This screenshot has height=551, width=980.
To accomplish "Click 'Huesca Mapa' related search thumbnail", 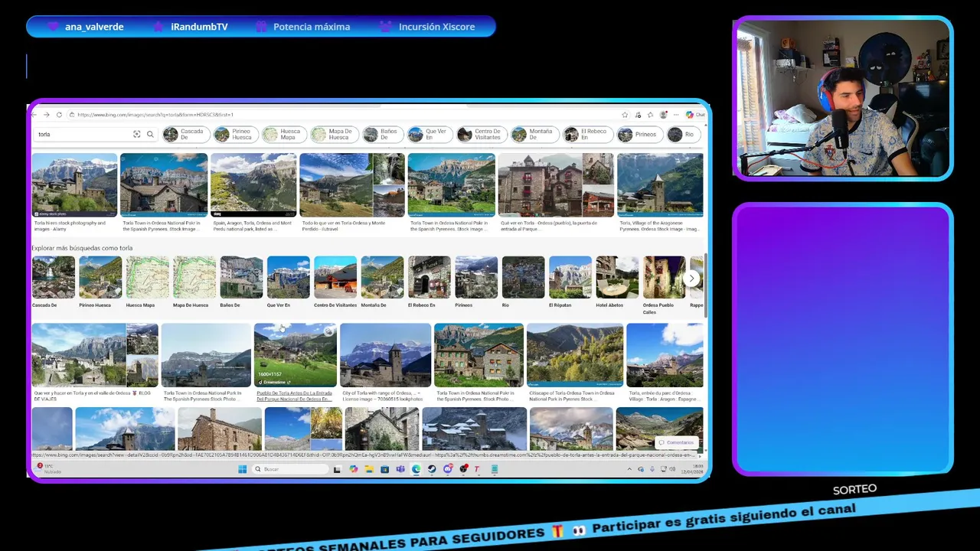I will tap(148, 277).
